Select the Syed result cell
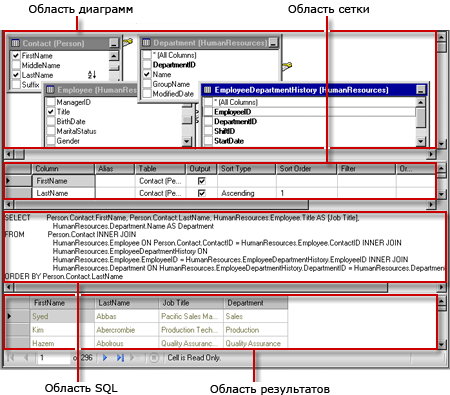This screenshot has width=450, height=395. [x=62, y=316]
